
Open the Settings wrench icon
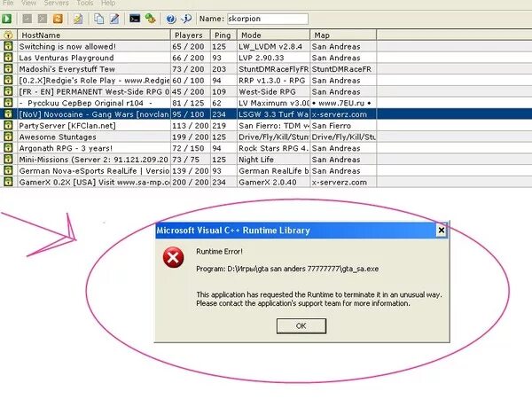pos(151,19)
